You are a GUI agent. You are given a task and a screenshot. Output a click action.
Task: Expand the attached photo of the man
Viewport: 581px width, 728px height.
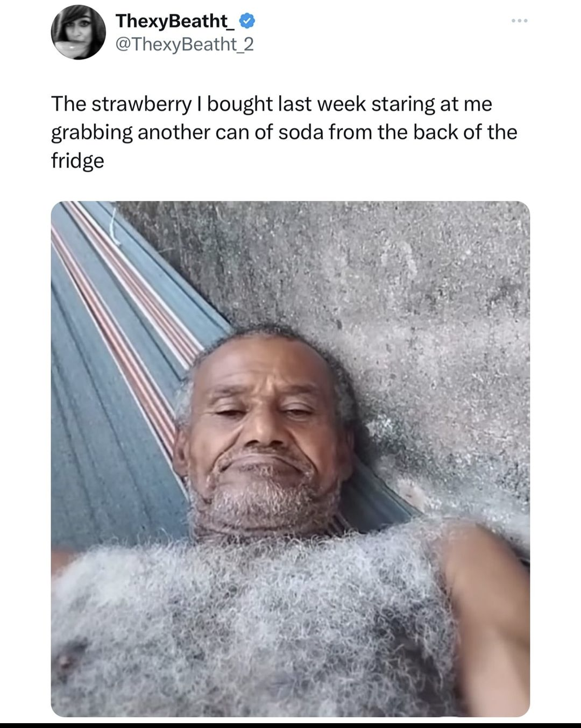290,459
